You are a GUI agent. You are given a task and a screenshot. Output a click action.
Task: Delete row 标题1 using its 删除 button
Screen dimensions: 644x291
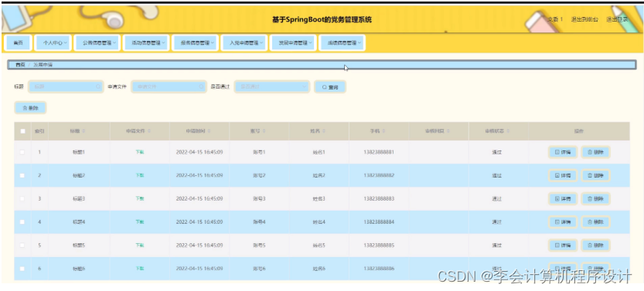595,152
